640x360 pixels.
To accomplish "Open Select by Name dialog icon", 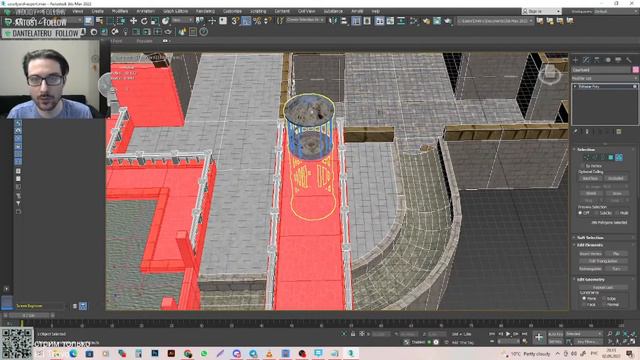I will pos(99,21).
